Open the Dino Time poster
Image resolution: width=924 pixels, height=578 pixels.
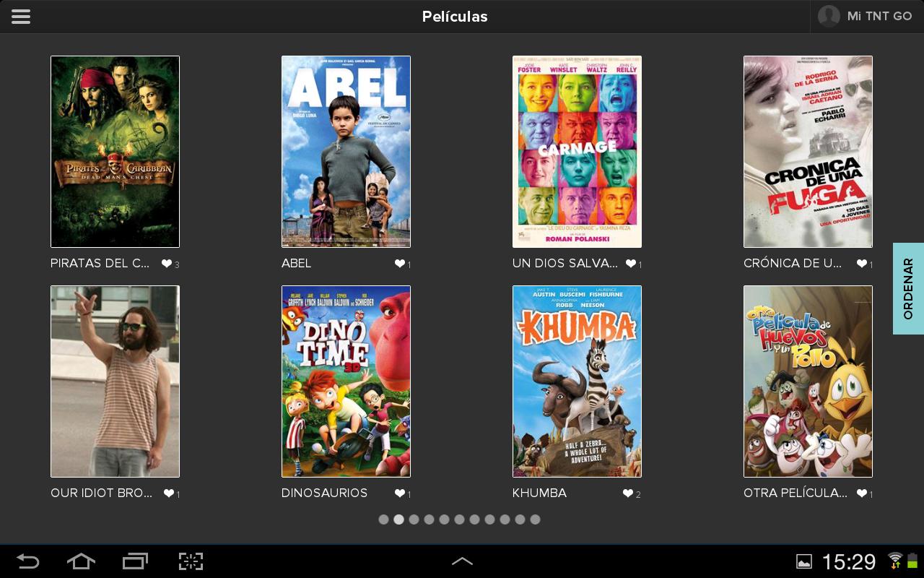346,381
